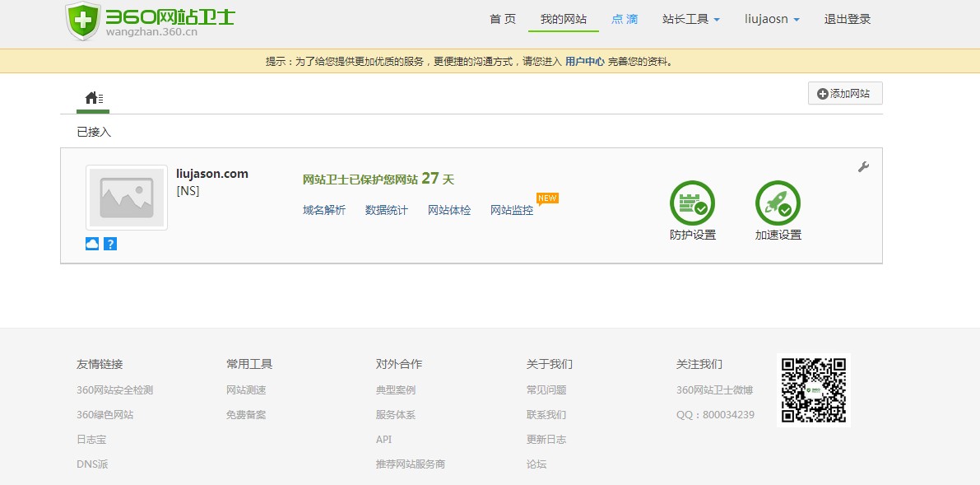Open 典型案例 footer link
The width and height of the screenshot is (980, 485).
(396, 389)
